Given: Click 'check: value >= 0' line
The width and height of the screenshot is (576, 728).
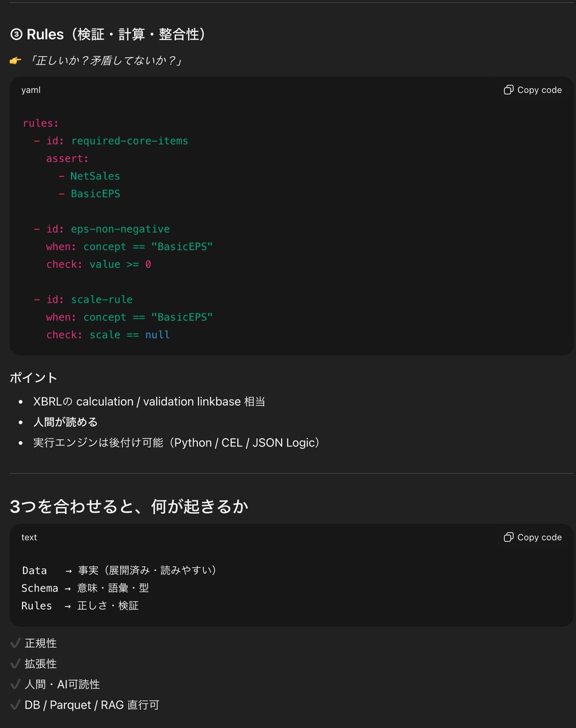Looking at the screenshot, I should tap(98, 264).
